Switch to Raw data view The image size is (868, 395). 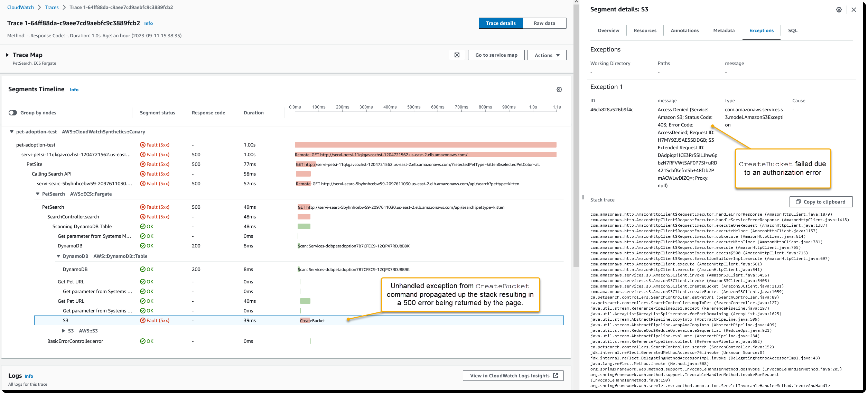[x=544, y=23]
